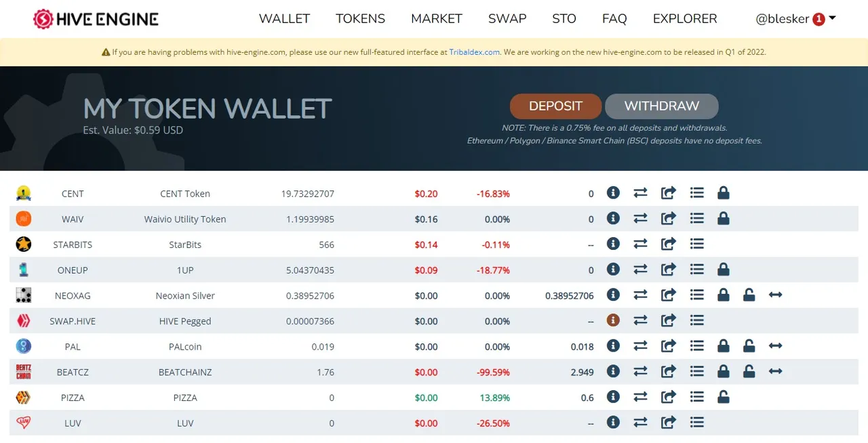Image resolution: width=868 pixels, height=443 pixels.
Task: Delegate NEOXAG with the double-arrow icon
Action: tap(776, 295)
